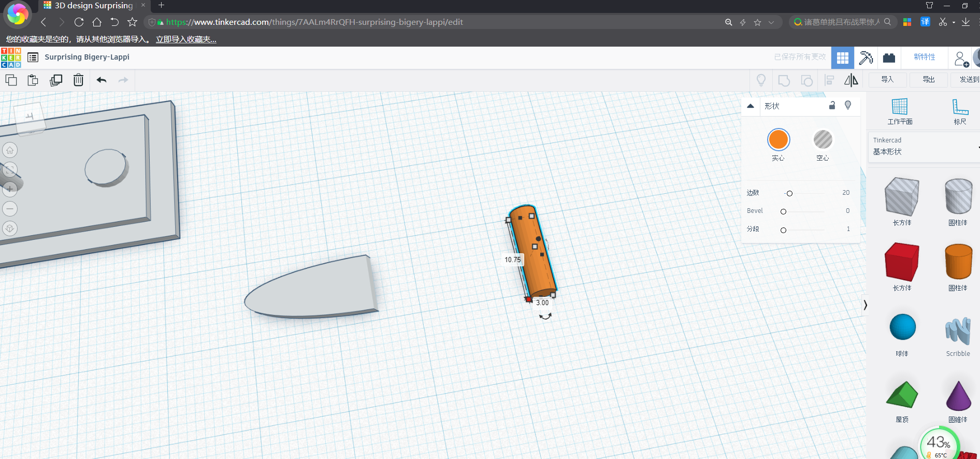Image resolution: width=980 pixels, height=459 pixels.
Task: Fit all in view button
Action: pos(10,170)
